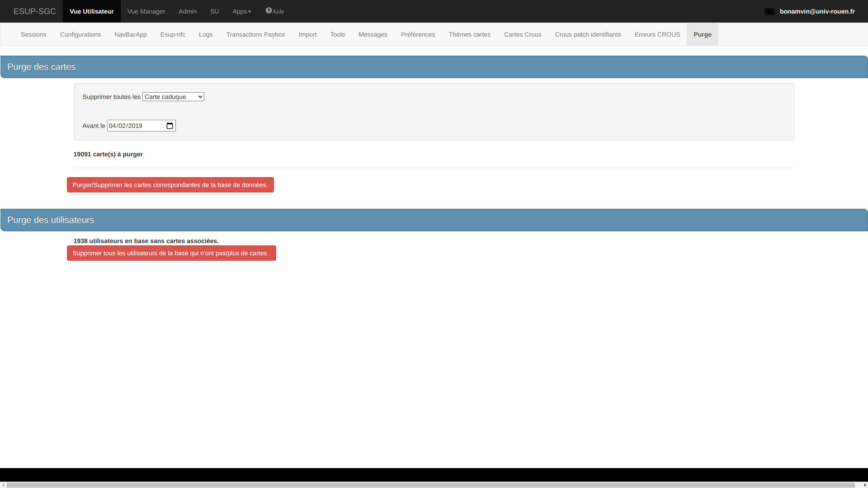Click the SU navbar item
The height and width of the screenshot is (488, 868).
214,11
